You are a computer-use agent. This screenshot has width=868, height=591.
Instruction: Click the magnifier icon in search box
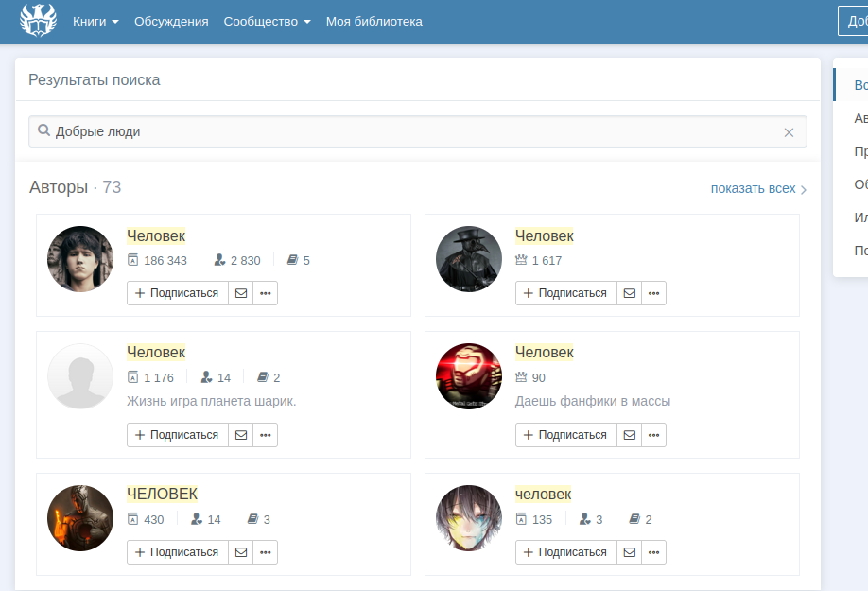click(43, 130)
